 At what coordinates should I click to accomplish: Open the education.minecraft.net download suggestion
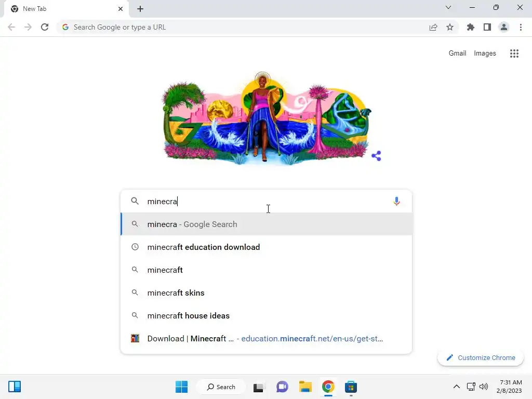click(x=267, y=339)
